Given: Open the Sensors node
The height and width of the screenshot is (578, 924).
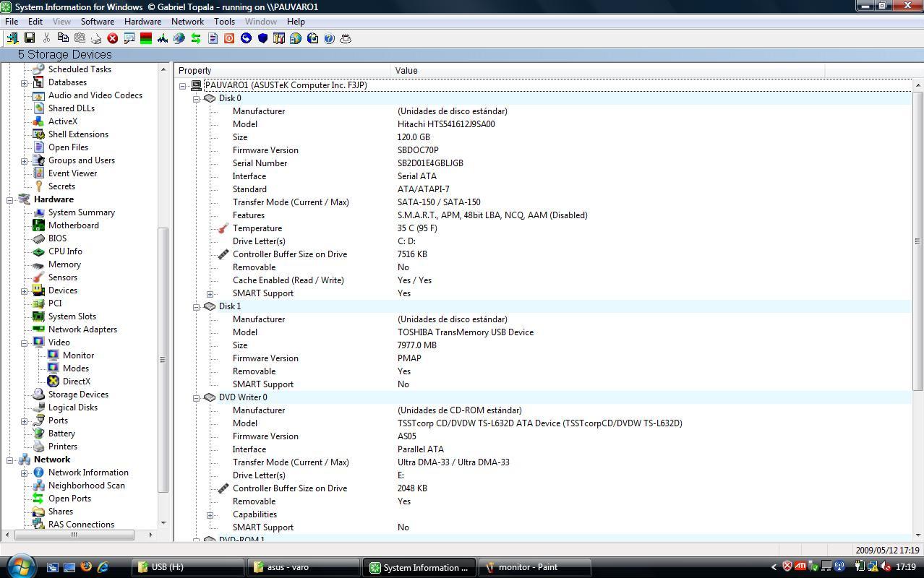Looking at the screenshot, I should click(63, 277).
